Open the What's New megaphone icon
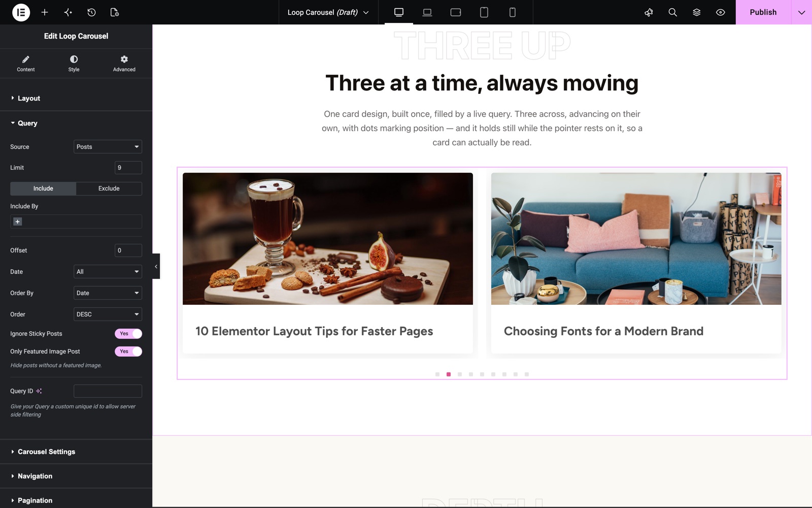Image resolution: width=812 pixels, height=508 pixels. click(649, 12)
